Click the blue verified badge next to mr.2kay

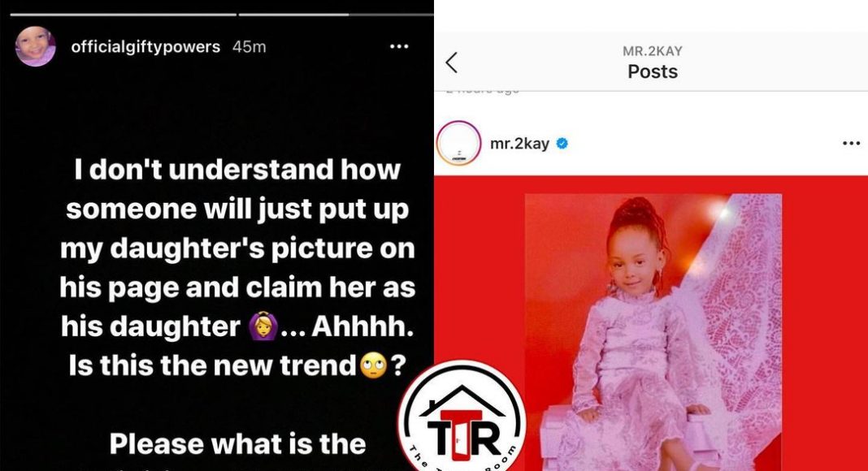[x=562, y=144]
